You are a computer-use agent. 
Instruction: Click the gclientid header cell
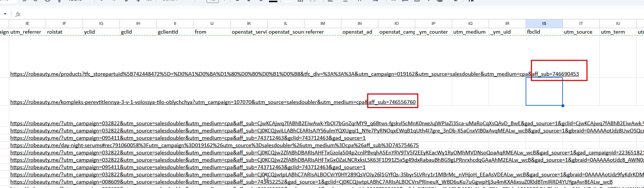(175, 32)
